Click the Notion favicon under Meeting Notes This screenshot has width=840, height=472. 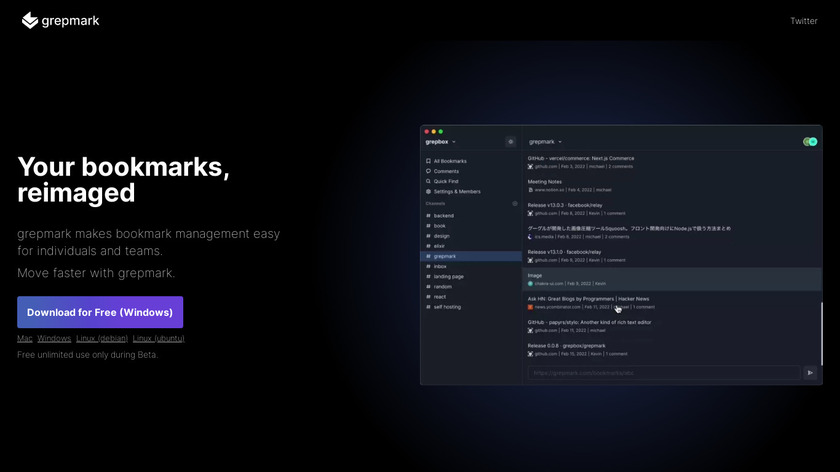pyautogui.click(x=530, y=190)
